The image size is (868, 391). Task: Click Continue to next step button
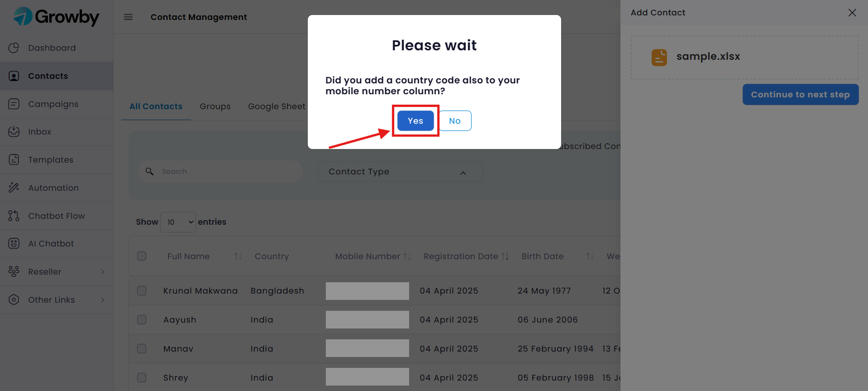pos(801,94)
